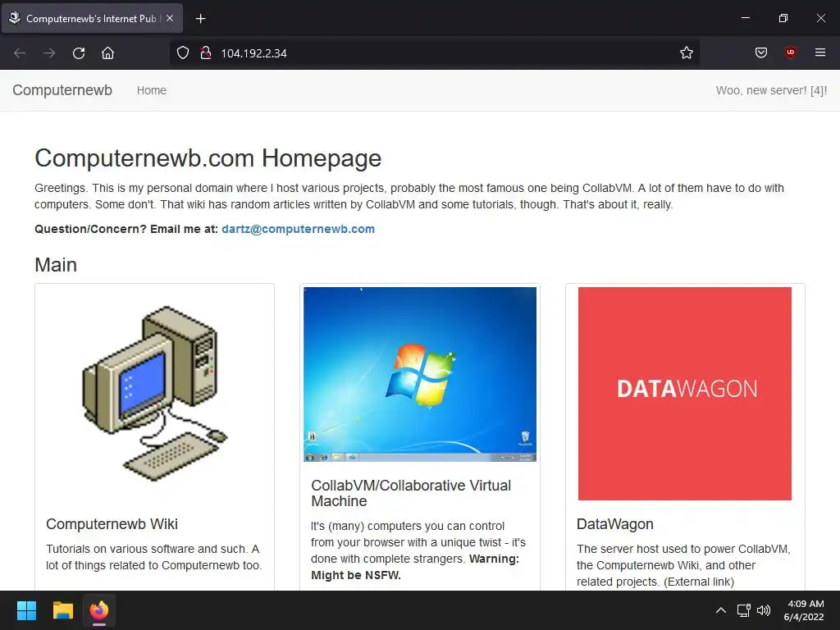Restore down the Firefox window

pos(783,18)
